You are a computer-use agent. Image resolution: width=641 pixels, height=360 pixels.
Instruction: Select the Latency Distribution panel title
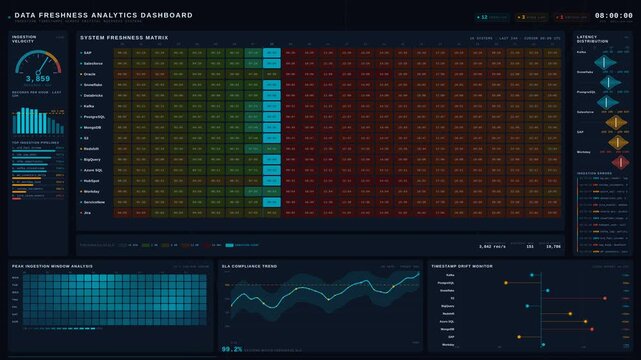(592, 39)
